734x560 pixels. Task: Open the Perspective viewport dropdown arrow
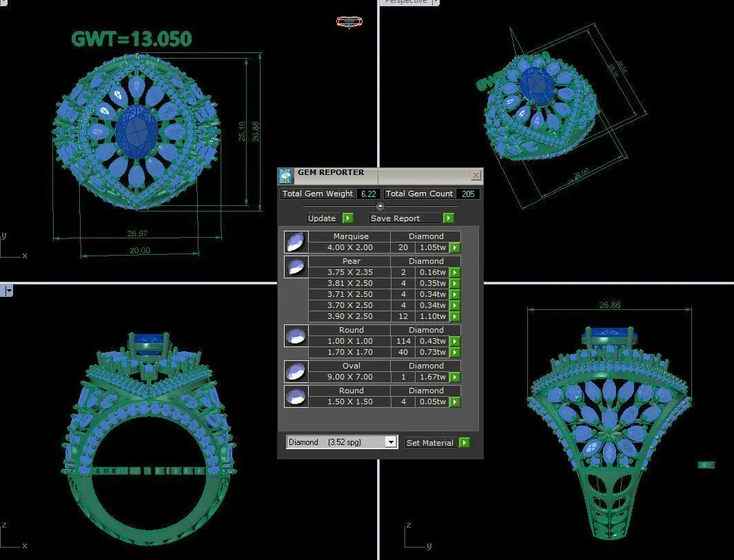pos(435,2)
